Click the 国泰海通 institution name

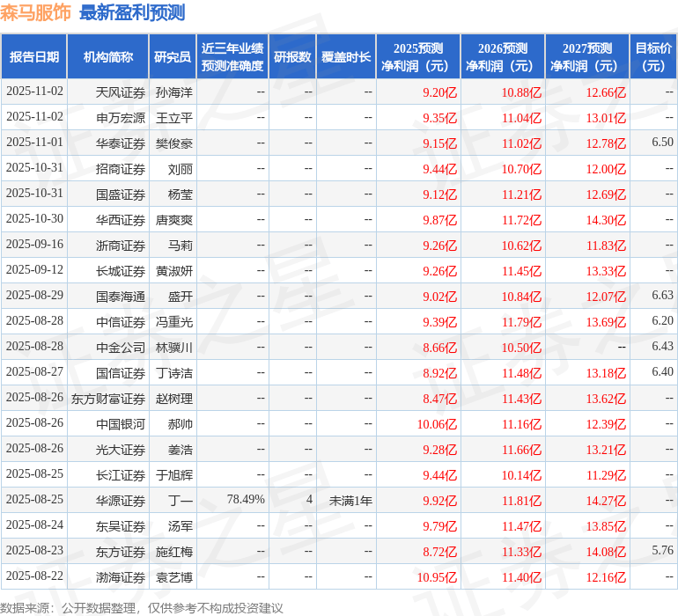click(121, 297)
